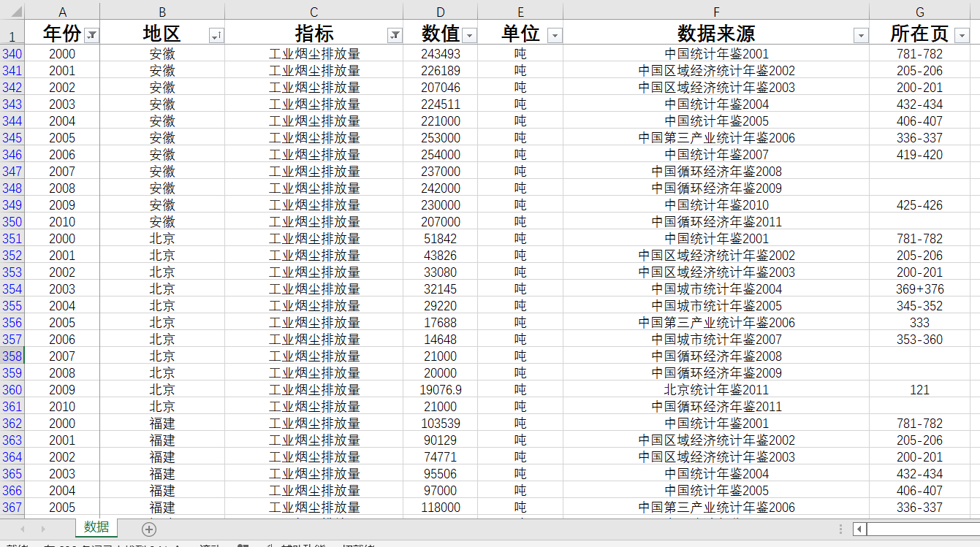The width and height of the screenshot is (980, 547).
Task: Click the cell with value 43826
Action: (441, 256)
